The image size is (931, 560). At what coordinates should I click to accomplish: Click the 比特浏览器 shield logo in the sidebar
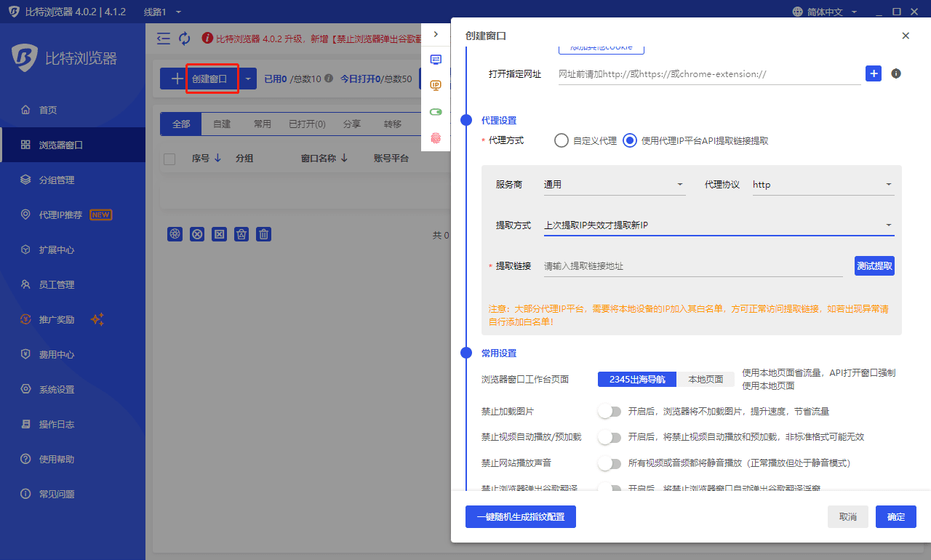click(x=24, y=58)
